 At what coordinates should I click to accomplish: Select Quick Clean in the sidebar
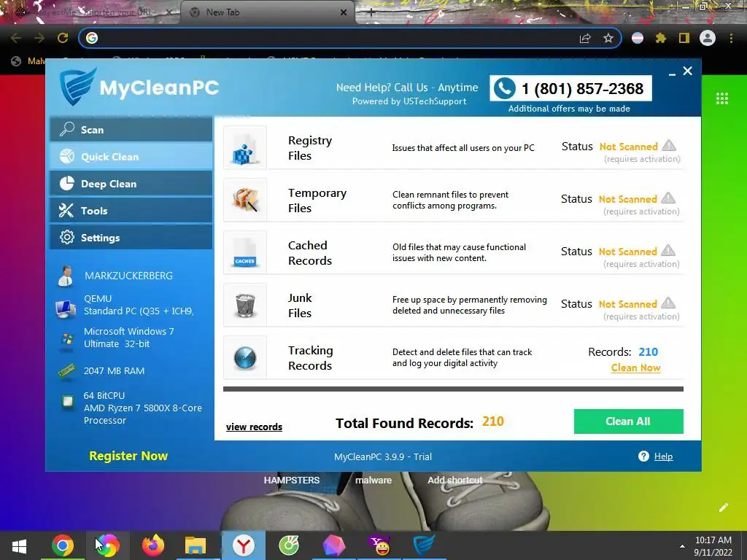click(x=131, y=157)
